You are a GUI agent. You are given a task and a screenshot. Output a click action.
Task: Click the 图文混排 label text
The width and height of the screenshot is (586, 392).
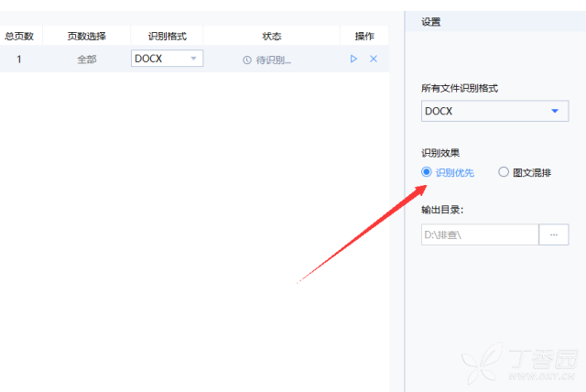tap(532, 172)
